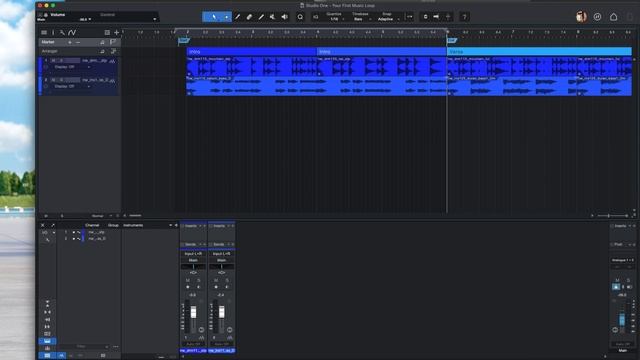Click channel 1 name label at bottom

[x=193, y=351]
